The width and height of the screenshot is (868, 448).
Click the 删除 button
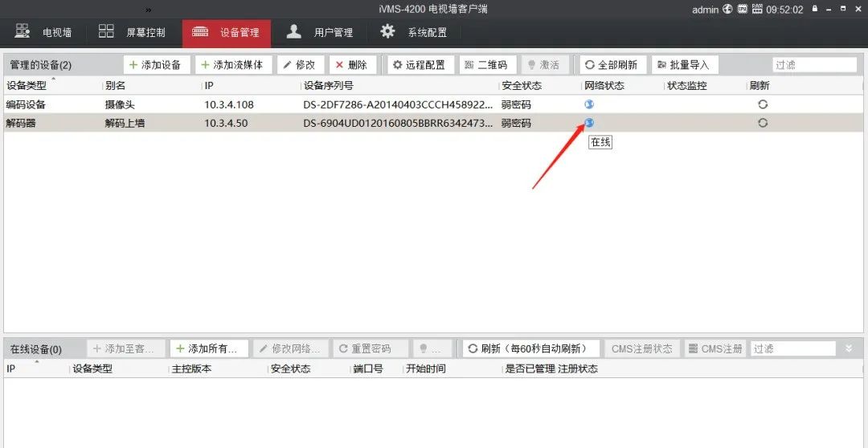(x=353, y=65)
